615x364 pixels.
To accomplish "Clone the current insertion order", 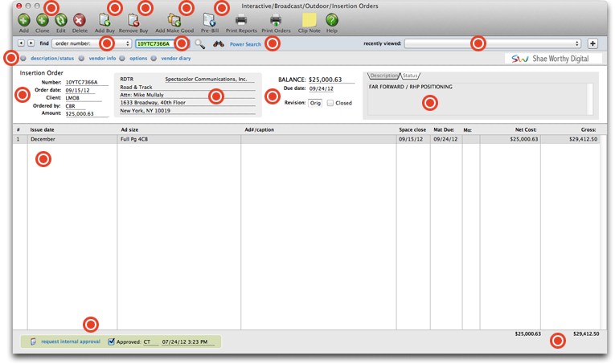I will pos(42,19).
